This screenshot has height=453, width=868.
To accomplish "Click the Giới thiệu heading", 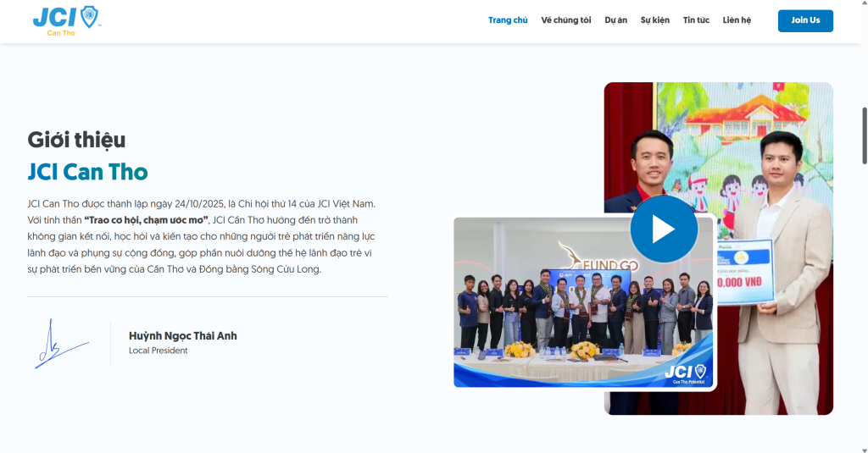I will (x=76, y=140).
